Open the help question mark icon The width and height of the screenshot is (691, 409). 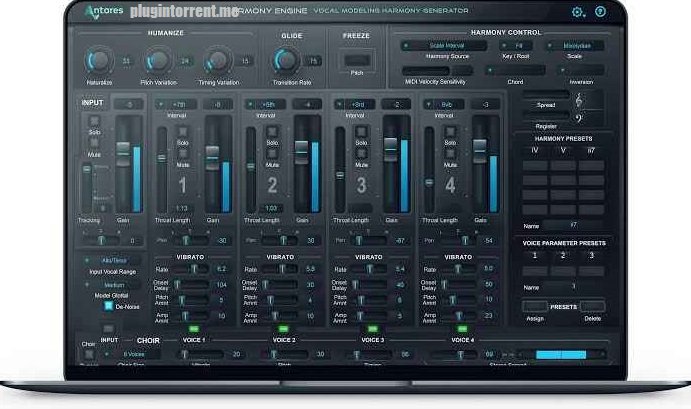[x=600, y=11]
